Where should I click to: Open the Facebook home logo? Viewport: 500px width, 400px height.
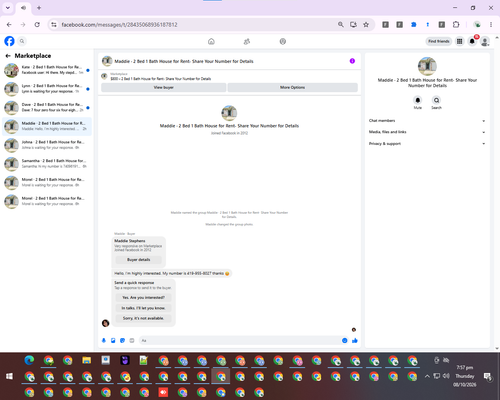click(x=9, y=41)
